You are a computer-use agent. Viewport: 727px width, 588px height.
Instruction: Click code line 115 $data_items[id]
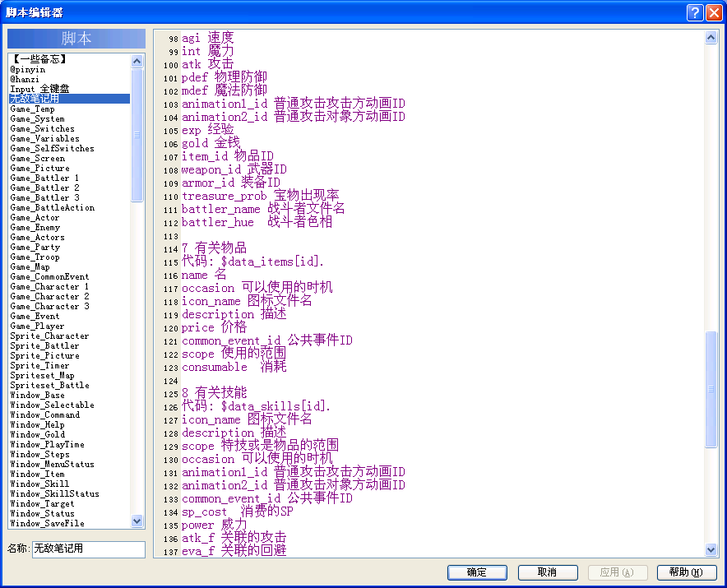pos(272,262)
